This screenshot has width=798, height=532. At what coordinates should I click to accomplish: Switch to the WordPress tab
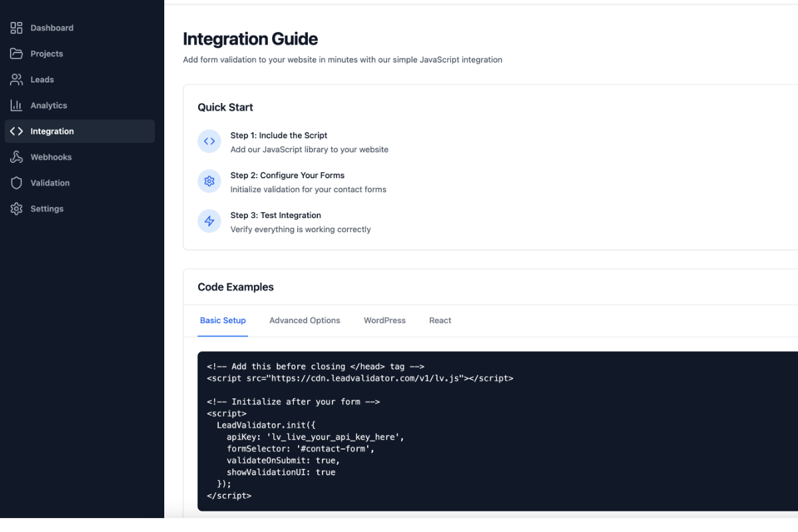384,321
